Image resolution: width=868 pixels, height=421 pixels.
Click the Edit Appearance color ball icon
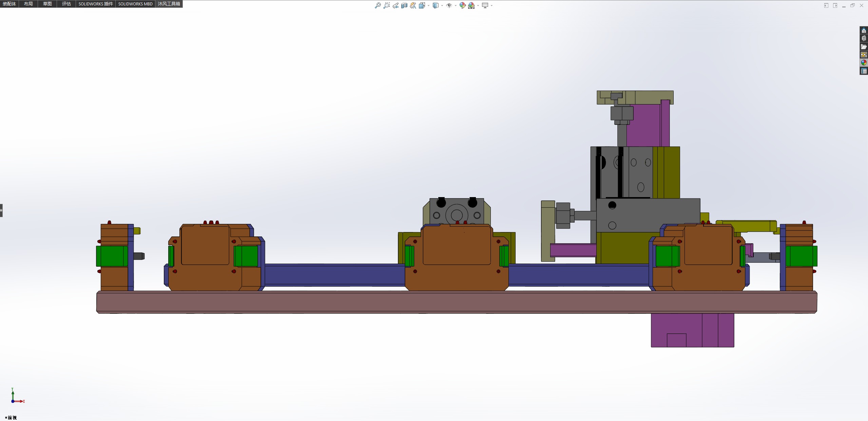coord(462,5)
